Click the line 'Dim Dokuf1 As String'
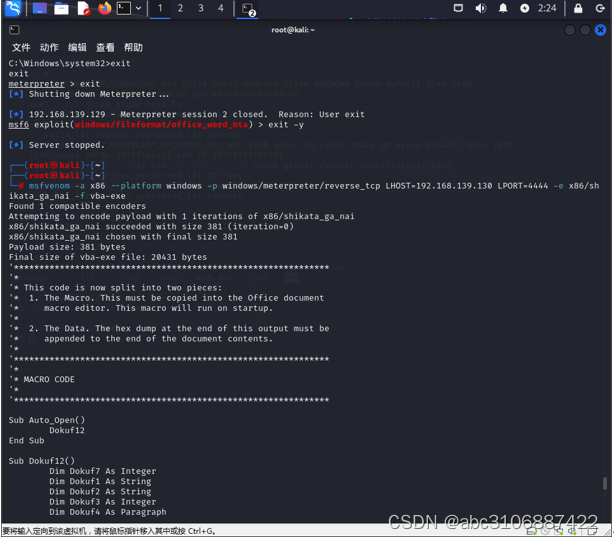The width and height of the screenshot is (614, 539). 100,481
